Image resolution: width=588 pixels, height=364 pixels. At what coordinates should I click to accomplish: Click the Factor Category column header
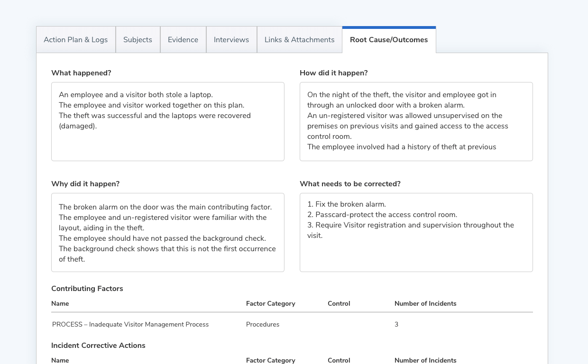271,303
